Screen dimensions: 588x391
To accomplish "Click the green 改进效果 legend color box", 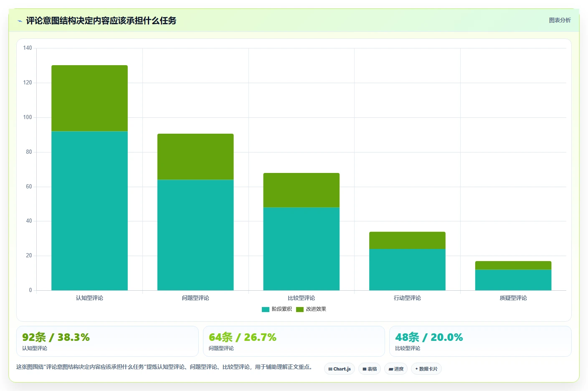I will click(x=300, y=310).
